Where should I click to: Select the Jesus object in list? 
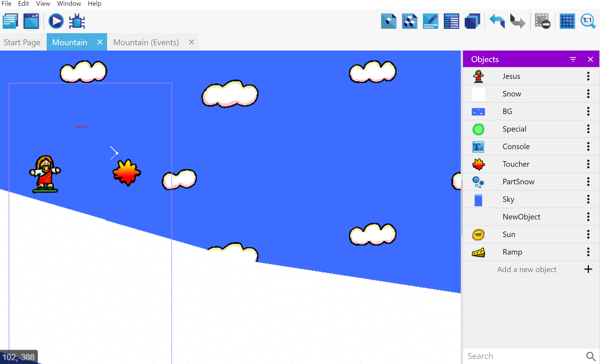click(531, 76)
